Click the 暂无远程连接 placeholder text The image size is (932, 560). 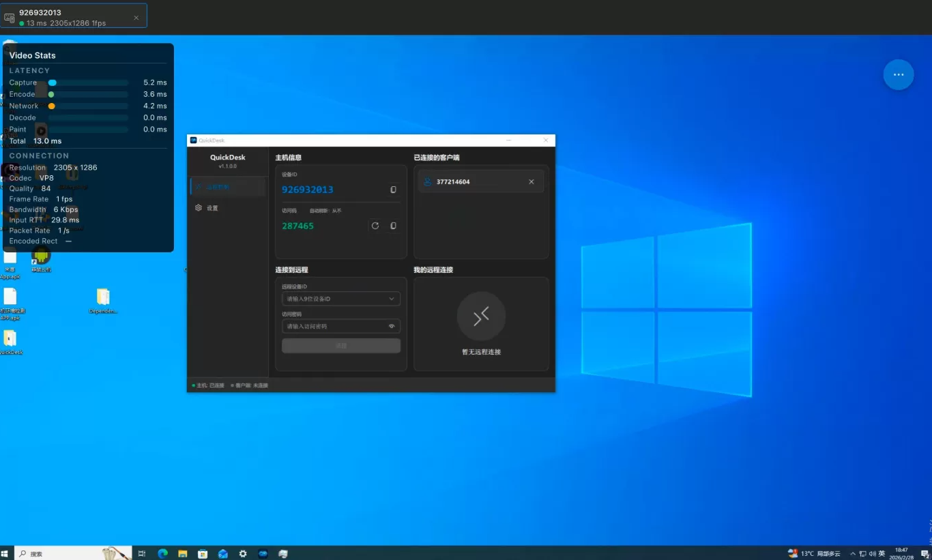[x=481, y=352]
